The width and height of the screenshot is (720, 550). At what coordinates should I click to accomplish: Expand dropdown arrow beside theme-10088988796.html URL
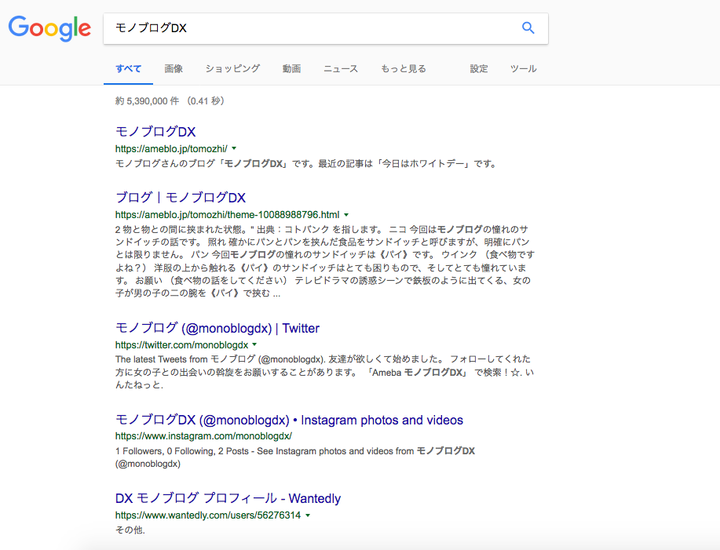point(346,214)
